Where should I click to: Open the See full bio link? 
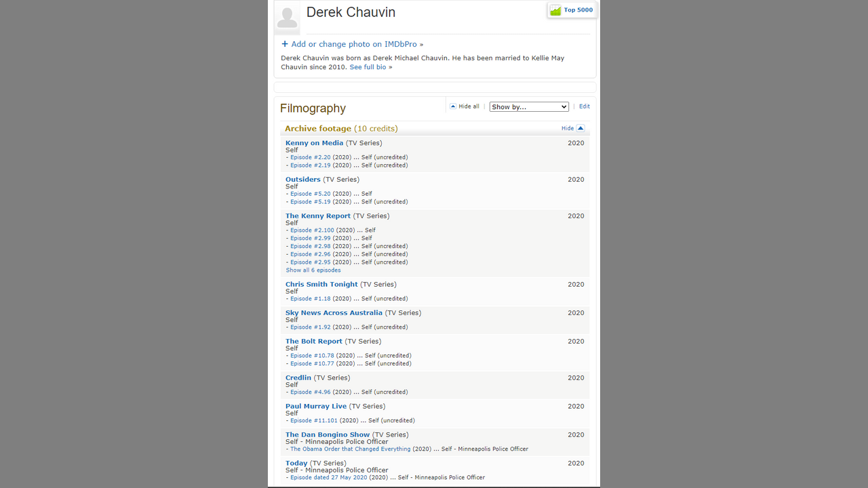pyautogui.click(x=368, y=67)
